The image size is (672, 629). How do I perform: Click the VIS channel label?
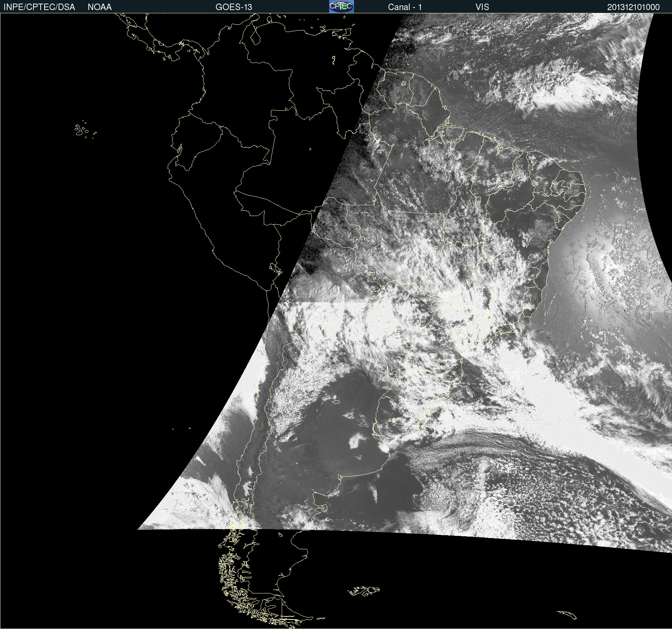tap(482, 7)
